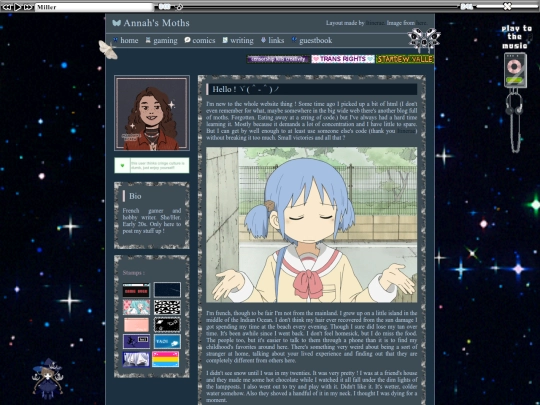
Task: Click the TRANS RIGHTS blinkie
Action: click(x=343, y=59)
